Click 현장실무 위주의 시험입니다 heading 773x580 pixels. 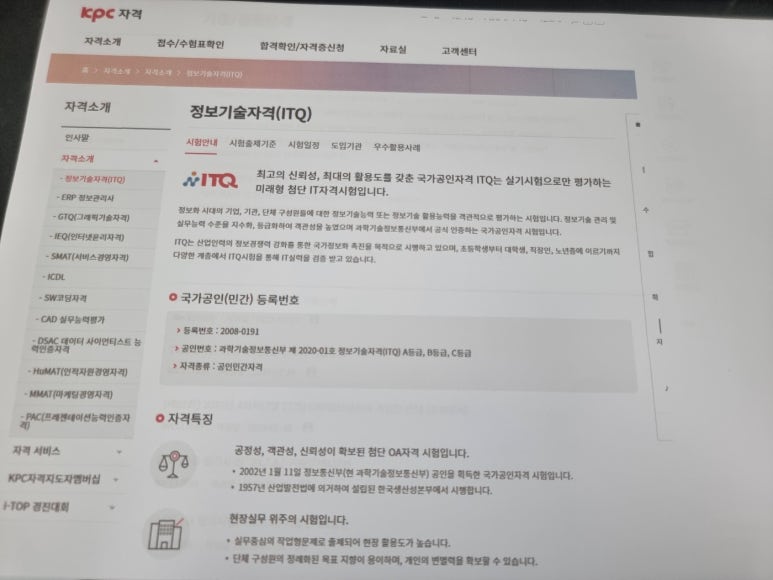(289, 519)
